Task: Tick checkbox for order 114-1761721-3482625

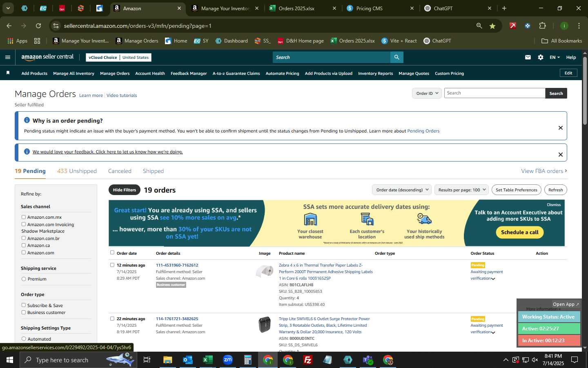Action: tap(112, 319)
